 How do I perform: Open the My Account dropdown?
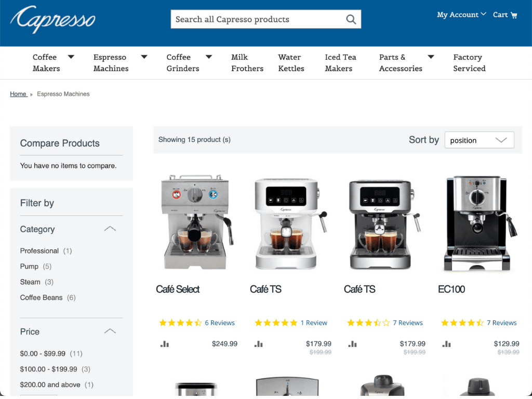pyautogui.click(x=461, y=15)
